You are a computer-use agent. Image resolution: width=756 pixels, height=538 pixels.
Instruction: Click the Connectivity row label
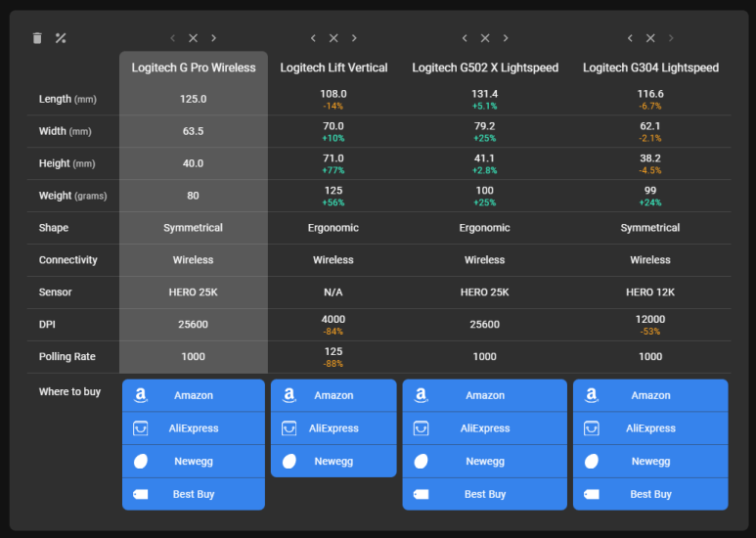pos(68,260)
